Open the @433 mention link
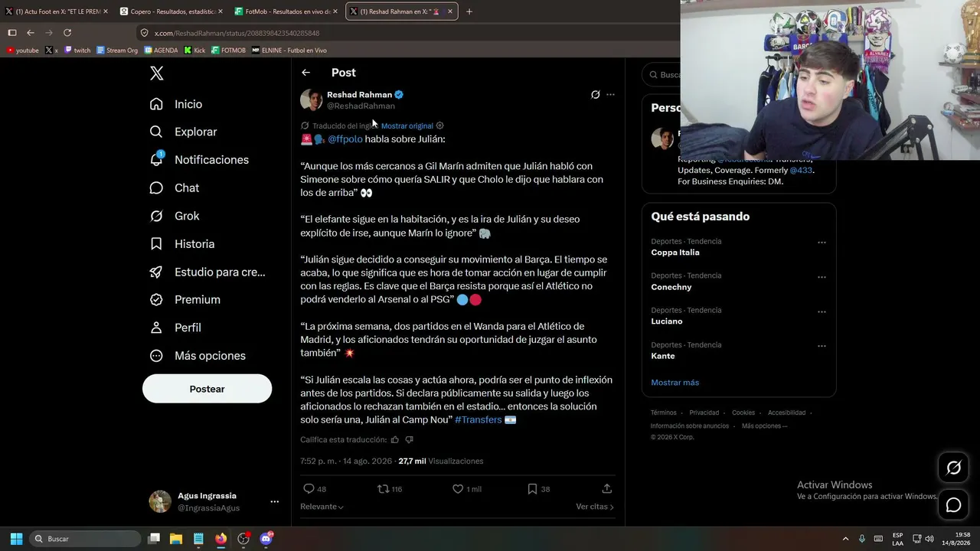Viewport: 980px width, 551px height. pyautogui.click(x=801, y=170)
